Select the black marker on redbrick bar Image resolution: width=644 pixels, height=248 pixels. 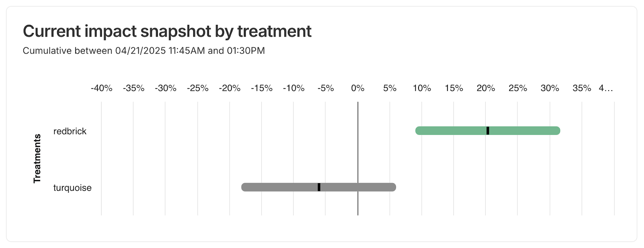(488, 130)
